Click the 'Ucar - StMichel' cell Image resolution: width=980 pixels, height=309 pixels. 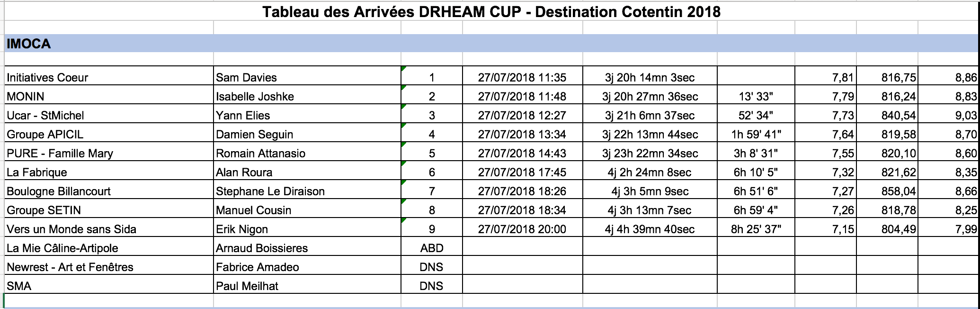(x=45, y=115)
